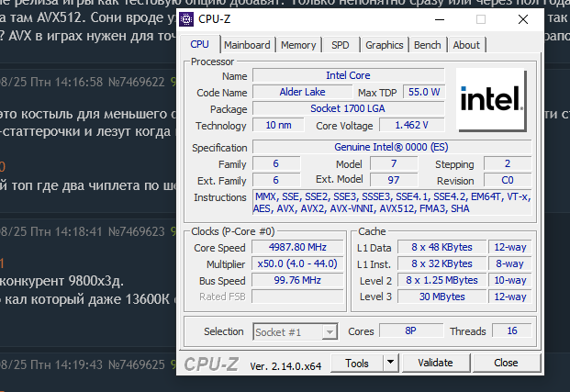Image resolution: width=570 pixels, height=392 pixels.
Task: Select the SPD tab
Action: [341, 45]
